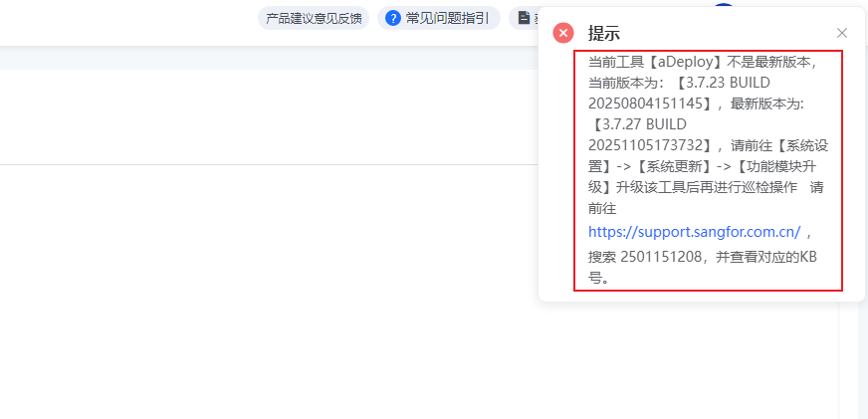Open 常见问题指引 help guide
The height and width of the screenshot is (419, 868).
point(439,18)
